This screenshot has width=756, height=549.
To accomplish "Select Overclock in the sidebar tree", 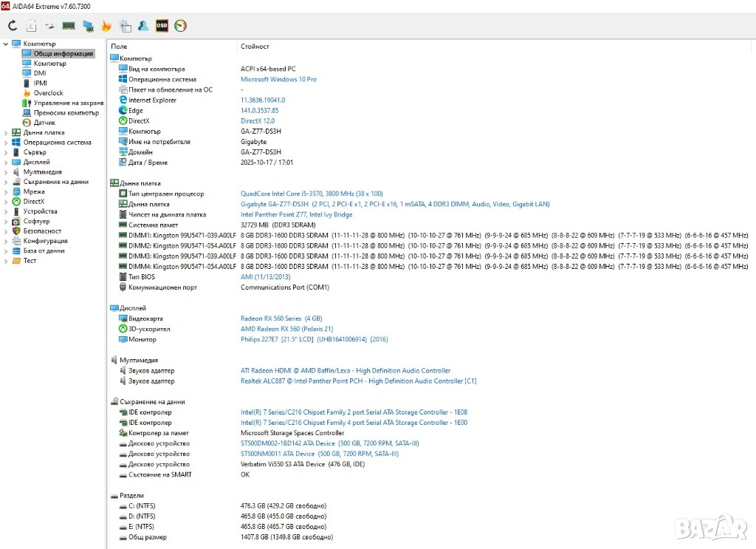I will pos(48,93).
